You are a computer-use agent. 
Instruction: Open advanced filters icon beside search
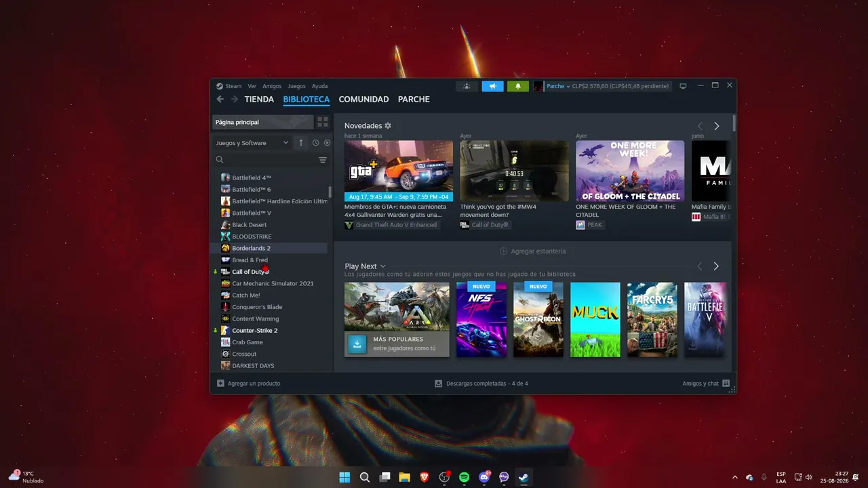(x=323, y=160)
